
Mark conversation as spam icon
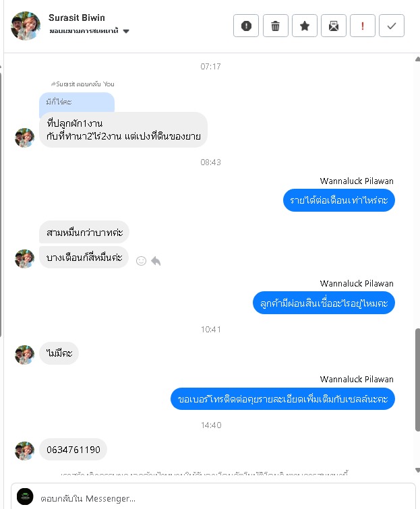pos(246,26)
